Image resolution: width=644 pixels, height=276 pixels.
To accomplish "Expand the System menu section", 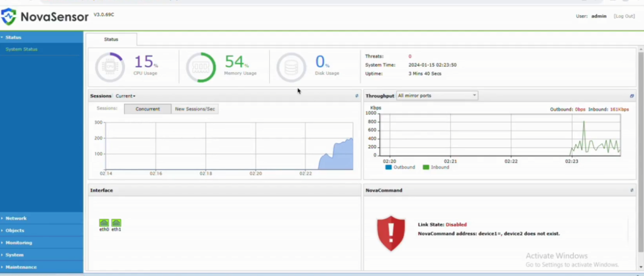I will 42,255.
